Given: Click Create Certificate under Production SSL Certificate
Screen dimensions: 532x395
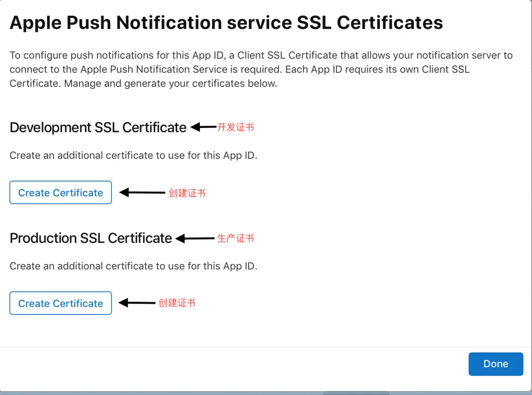Looking at the screenshot, I should click(x=60, y=303).
